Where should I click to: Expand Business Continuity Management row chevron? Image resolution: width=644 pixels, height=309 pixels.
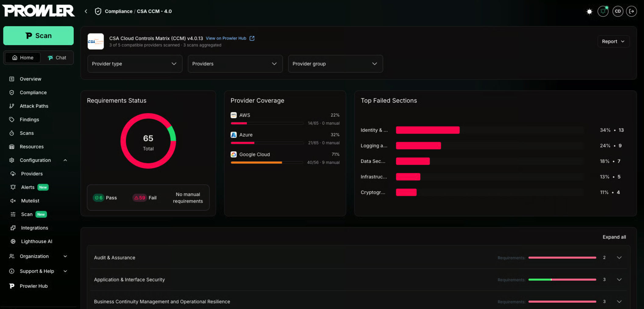[x=619, y=301]
